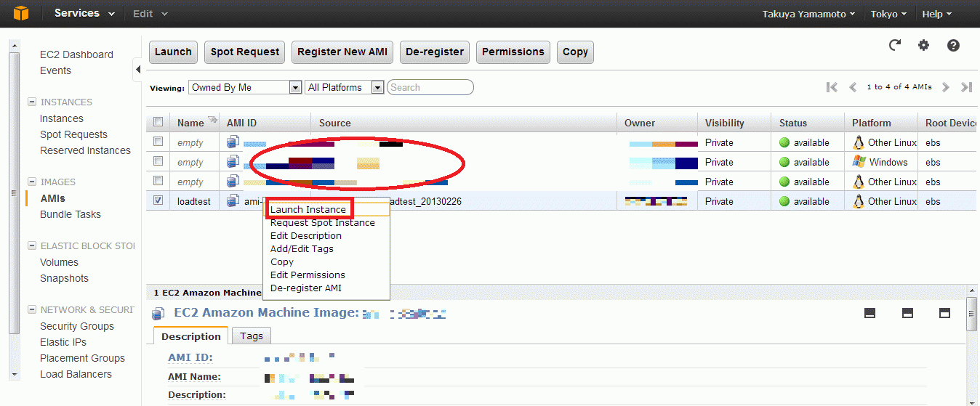Click the AWS orange cube logo
The width and height of the screenshot is (980, 406).
click(21, 13)
